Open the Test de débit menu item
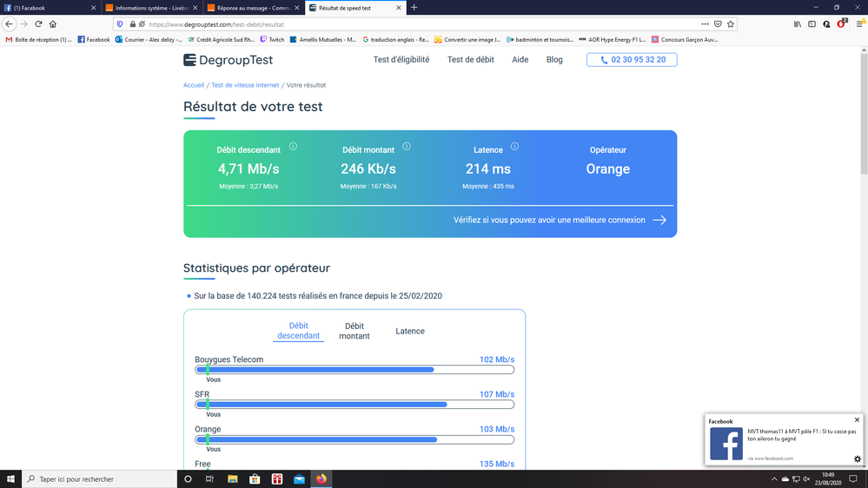Viewport: 868px width, 488px height. [x=471, y=60]
